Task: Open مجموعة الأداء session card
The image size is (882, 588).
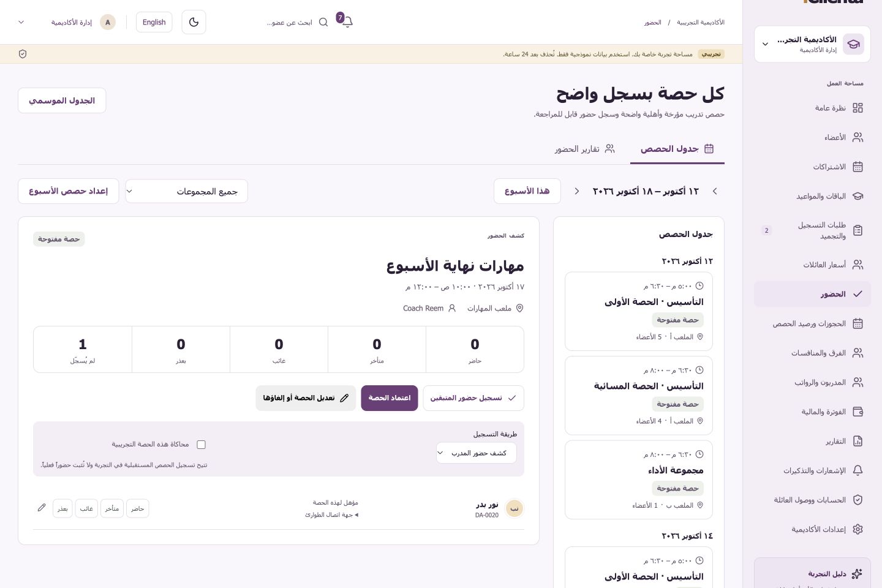Action: click(639, 480)
